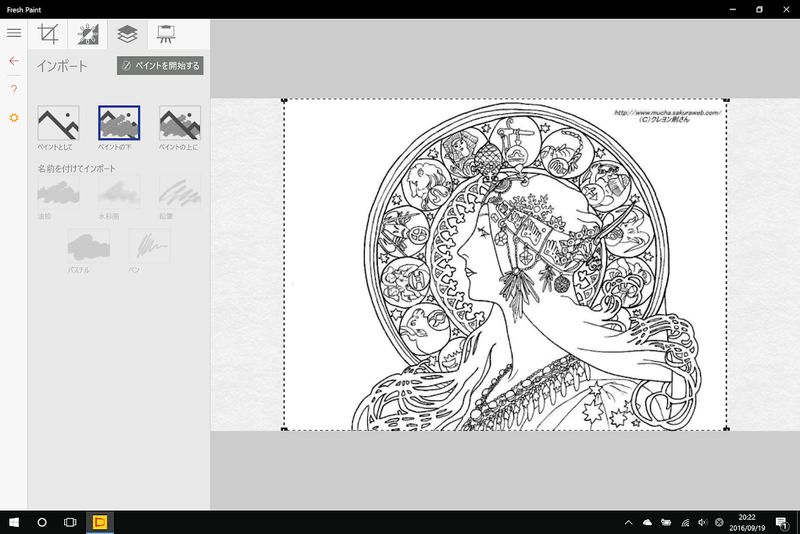Minimize the Fresh Paint window
Image resolution: width=800 pixels, height=534 pixels.
point(733,9)
